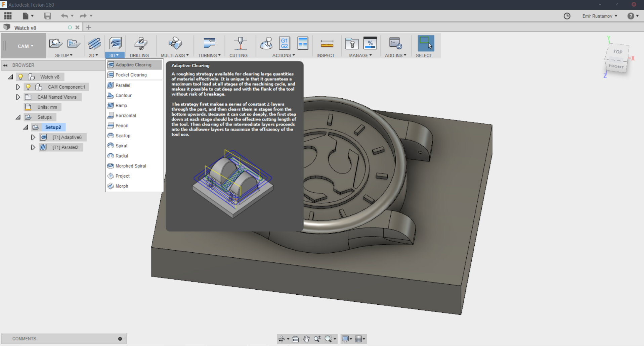Click the Multi-Axis tool icon
This screenshot has width=644, height=346.
[175, 43]
